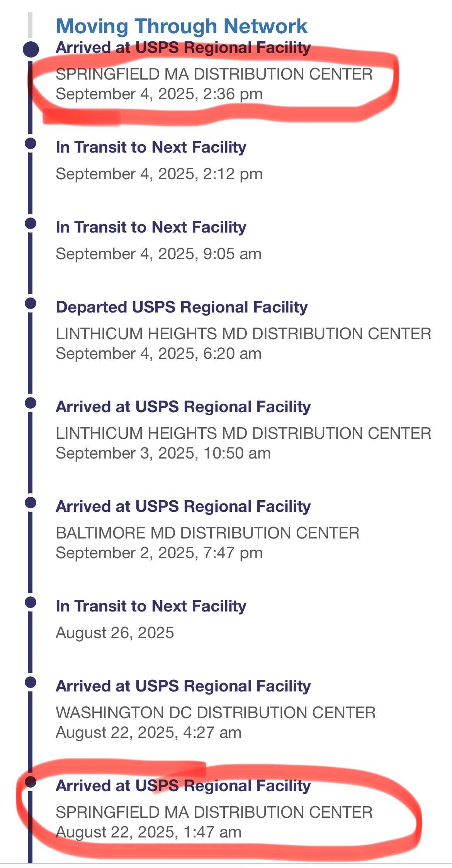Select the "BALTIMORE MD DISTRIBUTION CENTER" location text
This screenshot has width=452, height=868.
(x=207, y=533)
